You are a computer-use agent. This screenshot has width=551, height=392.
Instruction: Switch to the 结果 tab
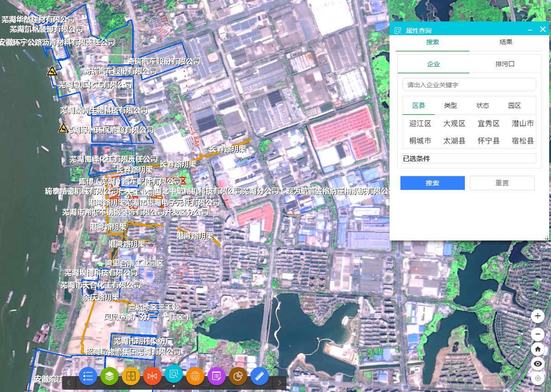click(506, 42)
